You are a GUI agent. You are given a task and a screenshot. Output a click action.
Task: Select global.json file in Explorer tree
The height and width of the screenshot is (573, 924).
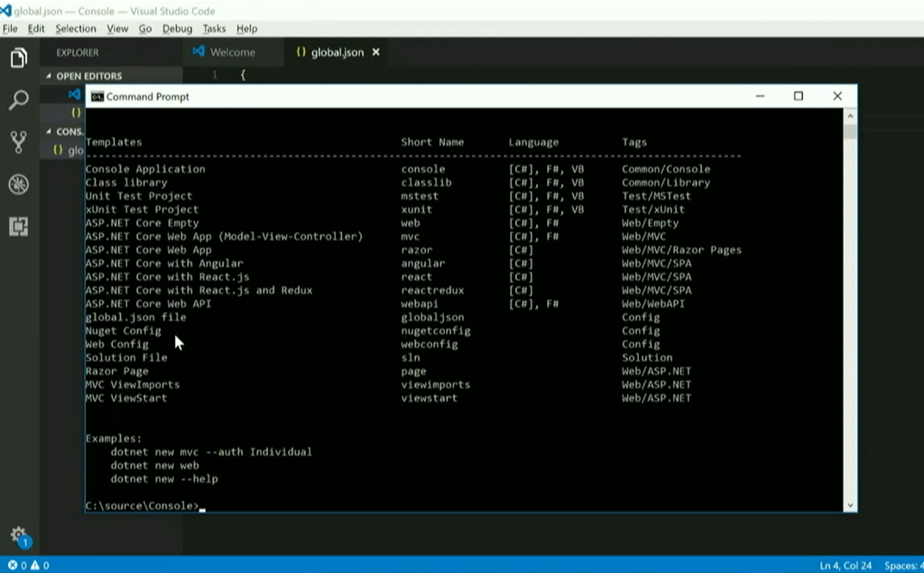click(x=72, y=150)
